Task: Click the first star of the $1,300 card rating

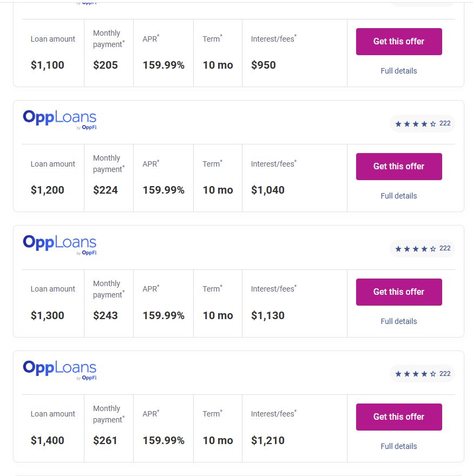Action: [398, 249]
